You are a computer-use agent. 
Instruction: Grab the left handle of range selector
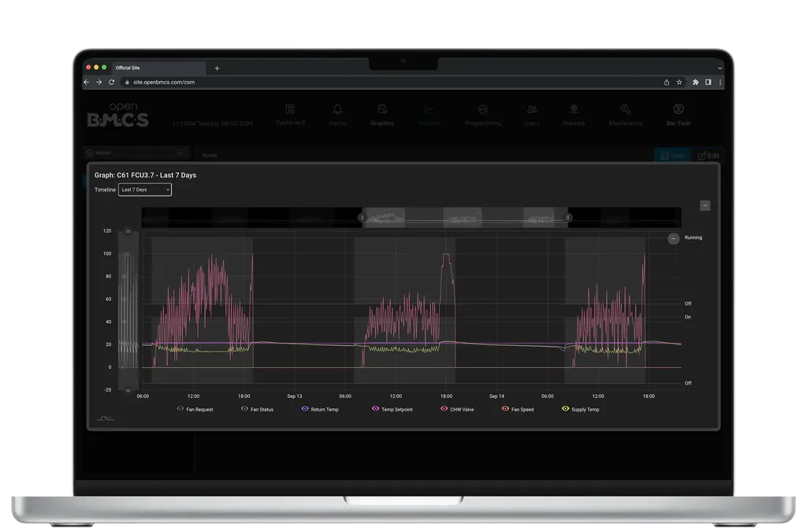pyautogui.click(x=362, y=218)
